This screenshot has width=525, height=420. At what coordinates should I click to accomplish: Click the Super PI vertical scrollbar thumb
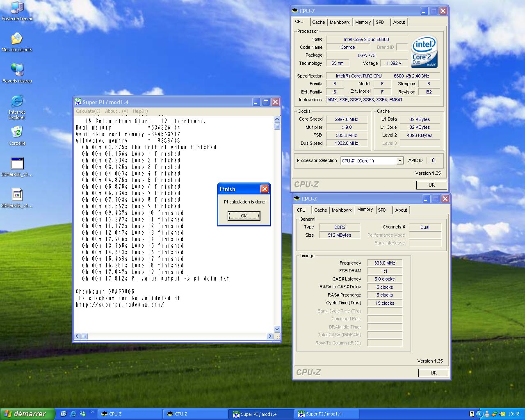click(x=277, y=126)
